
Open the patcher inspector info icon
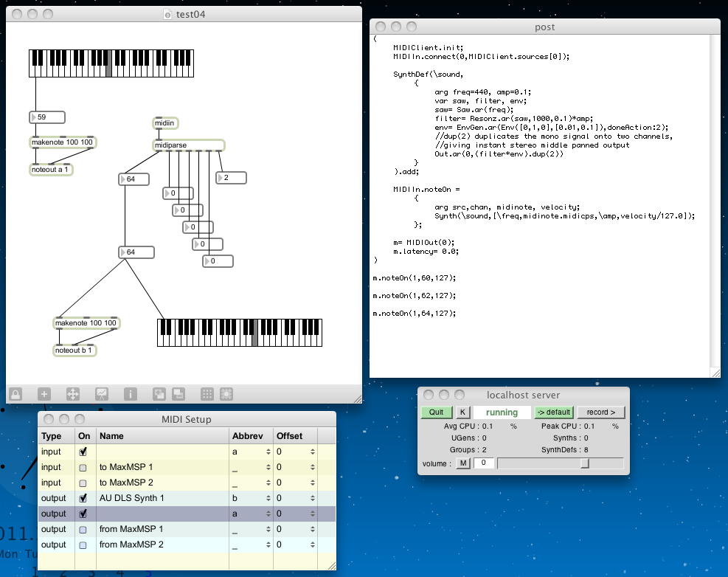pyautogui.click(x=131, y=394)
